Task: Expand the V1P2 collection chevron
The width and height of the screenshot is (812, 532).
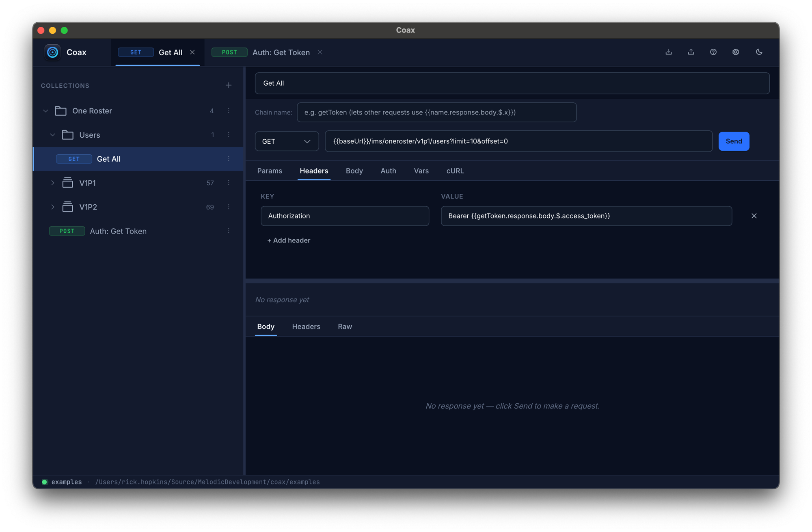Action: coord(52,207)
